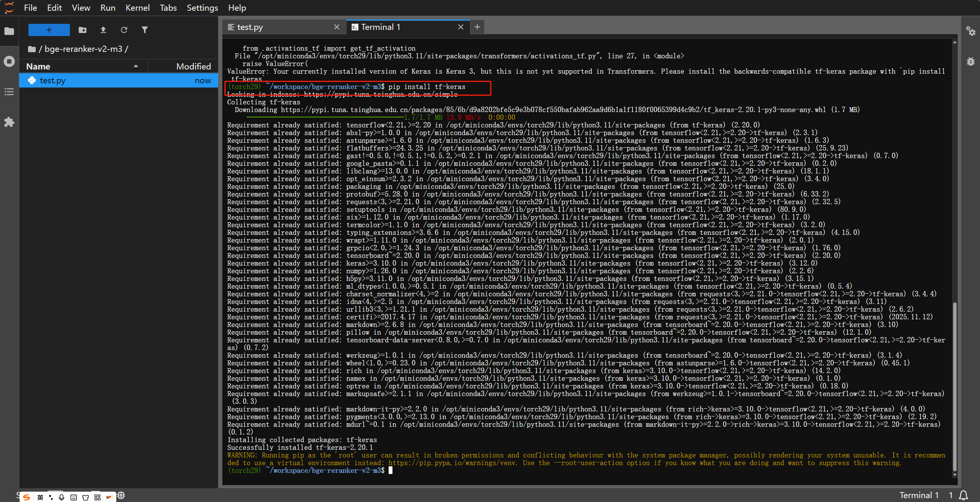Viewport: 980px width, 502px height.
Task: Open the Sogou skin shirt icon
Action: coord(86,497)
